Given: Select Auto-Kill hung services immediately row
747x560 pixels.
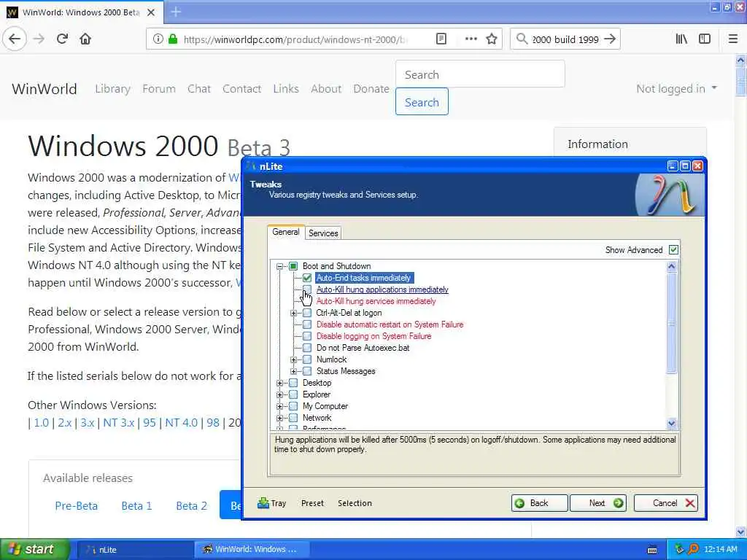Looking at the screenshot, I should (x=376, y=301).
